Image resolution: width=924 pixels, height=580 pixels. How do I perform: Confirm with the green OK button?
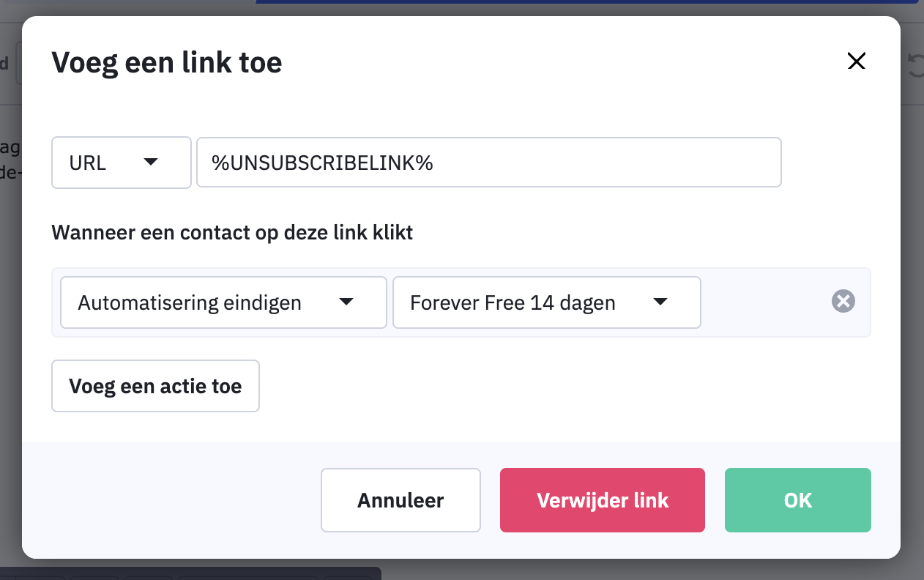[x=797, y=500]
